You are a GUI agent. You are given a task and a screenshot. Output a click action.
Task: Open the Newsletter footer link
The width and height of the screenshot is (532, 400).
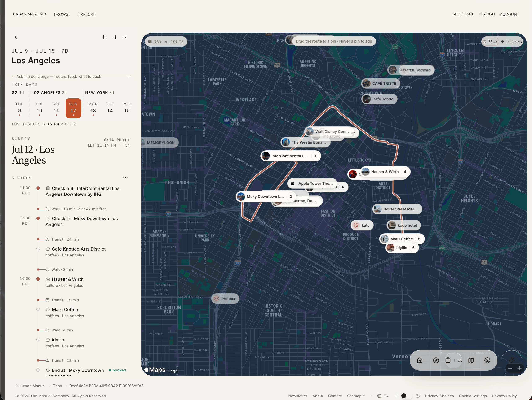pyautogui.click(x=297, y=396)
